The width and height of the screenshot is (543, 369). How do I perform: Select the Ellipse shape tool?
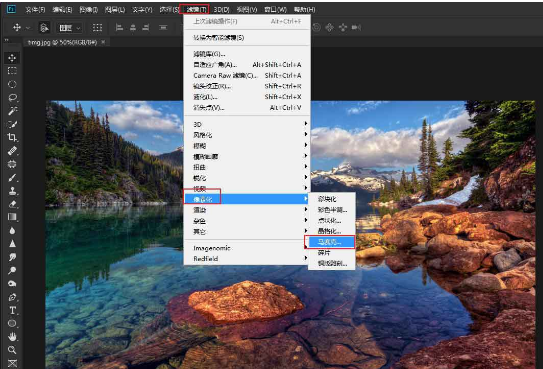(x=12, y=324)
